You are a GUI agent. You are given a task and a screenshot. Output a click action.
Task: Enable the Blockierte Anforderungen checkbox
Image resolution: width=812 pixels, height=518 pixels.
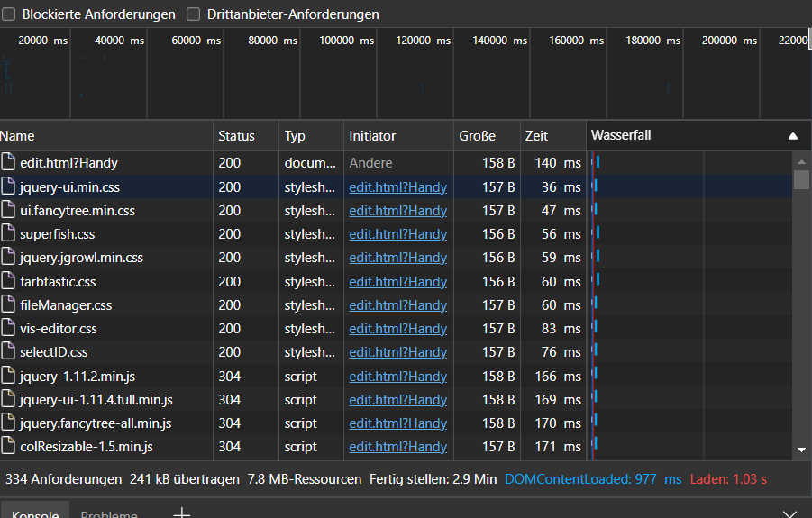(x=9, y=14)
